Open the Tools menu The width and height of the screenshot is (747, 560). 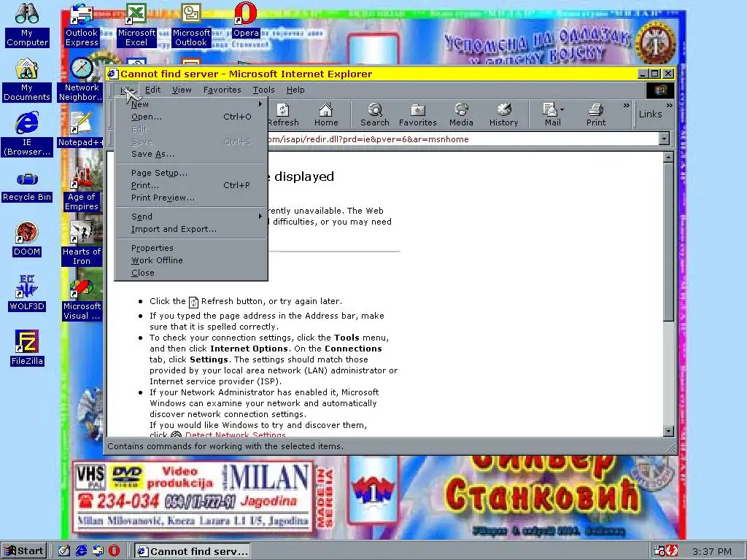[x=263, y=90]
